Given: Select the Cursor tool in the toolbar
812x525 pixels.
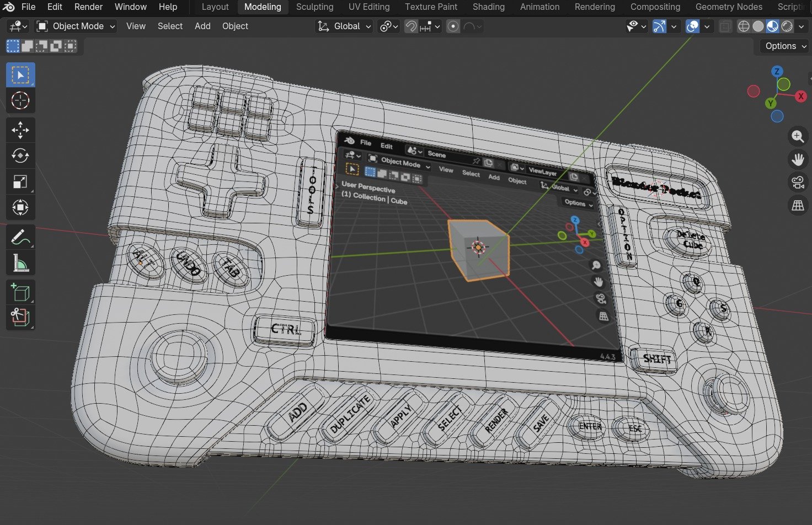Looking at the screenshot, I should (20, 101).
